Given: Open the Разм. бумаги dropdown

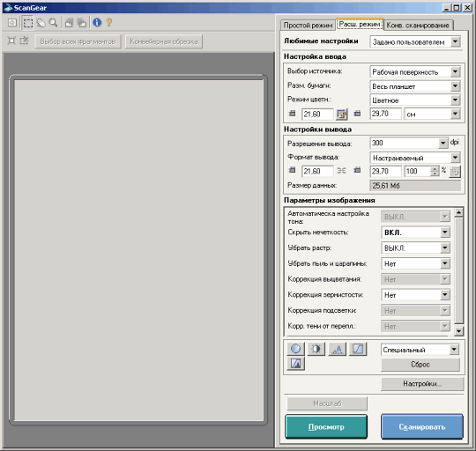Looking at the screenshot, I should 415,86.
